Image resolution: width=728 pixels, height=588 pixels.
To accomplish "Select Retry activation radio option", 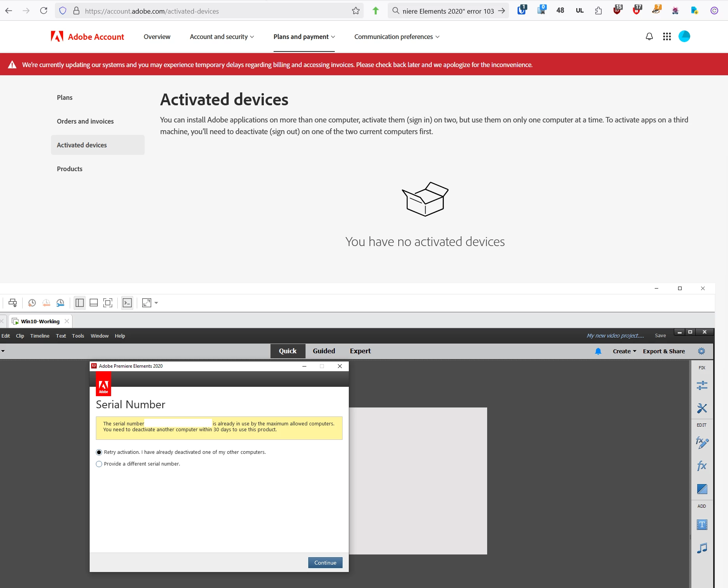I will coord(99,452).
